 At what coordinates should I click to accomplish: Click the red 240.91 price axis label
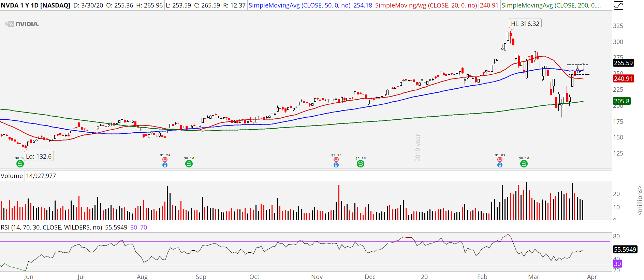click(x=623, y=78)
